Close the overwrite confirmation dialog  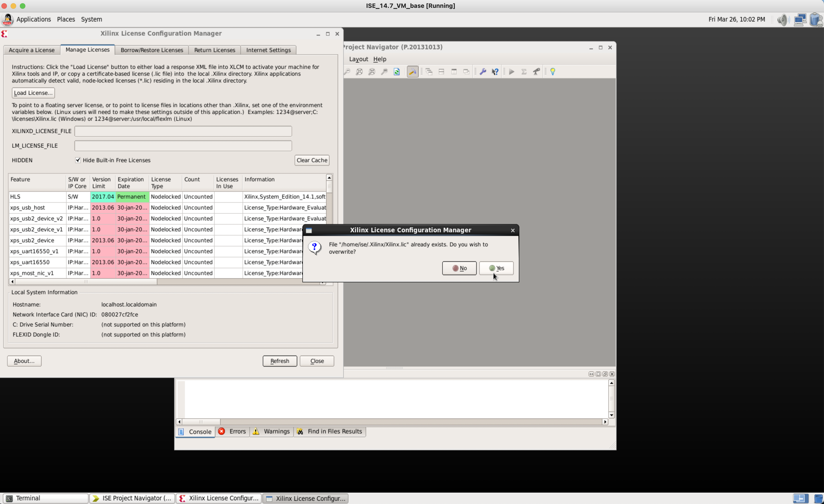pyautogui.click(x=512, y=230)
